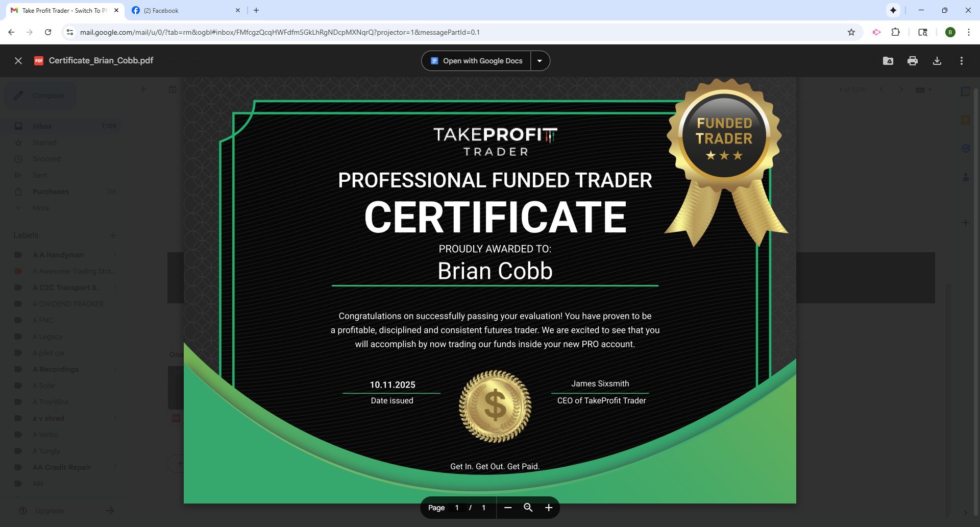Open the A TroyWins label

[x=61, y=402]
